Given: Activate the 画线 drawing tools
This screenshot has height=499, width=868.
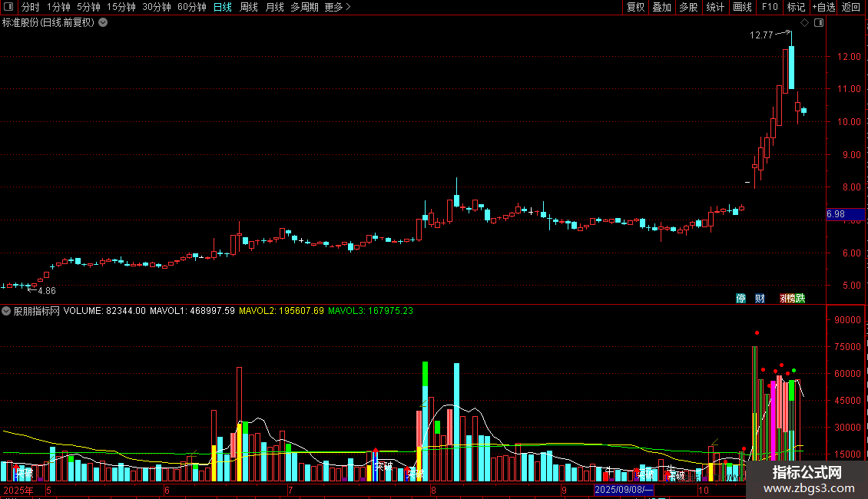Looking at the screenshot, I should point(742,7).
